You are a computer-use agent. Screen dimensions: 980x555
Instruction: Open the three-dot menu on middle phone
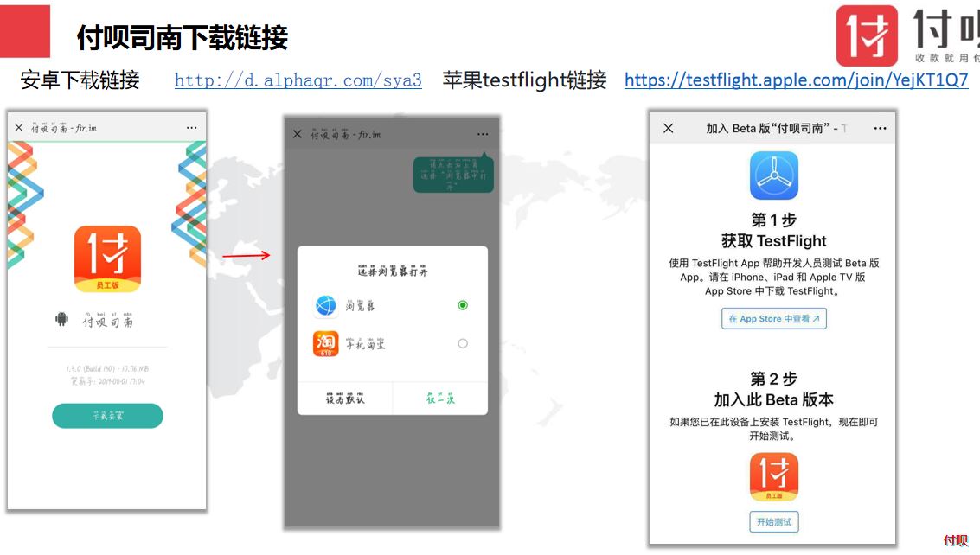[483, 134]
